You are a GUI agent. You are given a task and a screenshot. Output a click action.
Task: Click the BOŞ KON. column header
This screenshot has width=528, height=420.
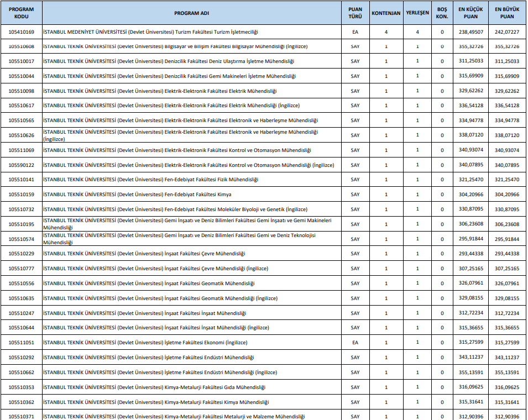(x=442, y=13)
